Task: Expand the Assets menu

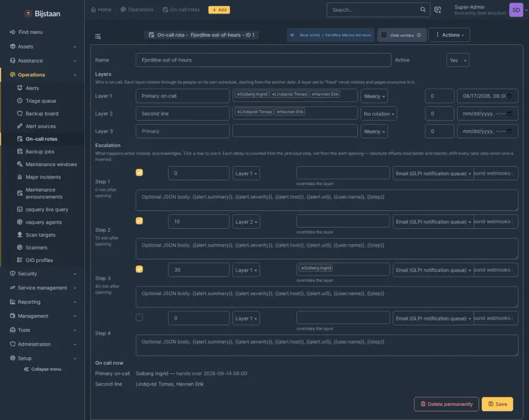Action: pyautogui.click(x=43, y=47)
